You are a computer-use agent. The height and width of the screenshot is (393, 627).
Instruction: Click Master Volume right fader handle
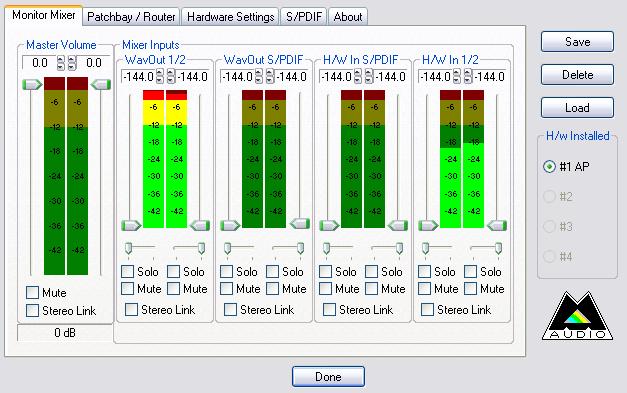(101, 85)
